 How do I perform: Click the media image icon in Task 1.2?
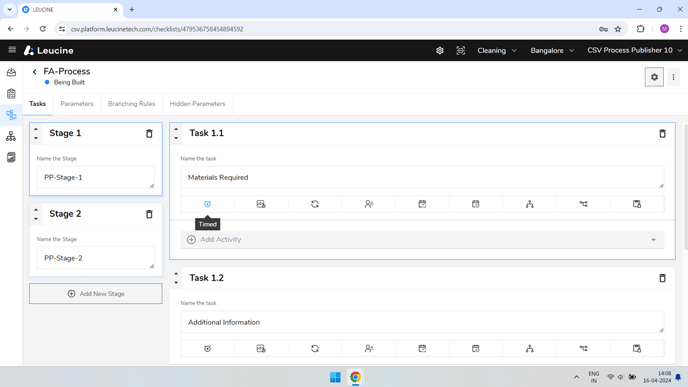(261, 348)
